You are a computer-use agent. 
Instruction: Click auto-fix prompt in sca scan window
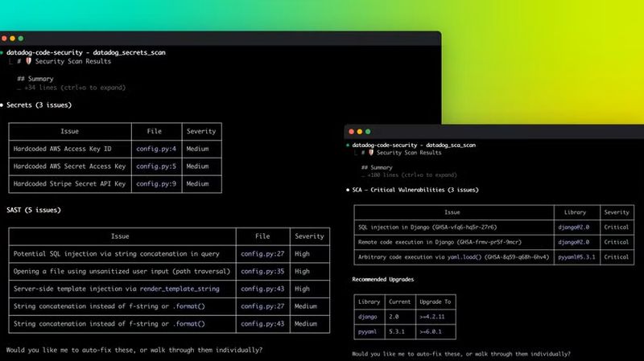click(460, 354)
